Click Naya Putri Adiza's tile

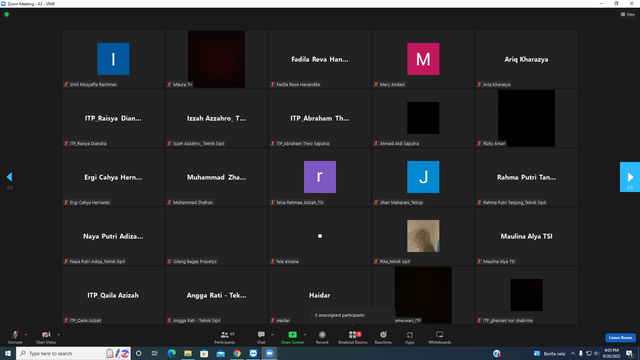click(113, 236)
